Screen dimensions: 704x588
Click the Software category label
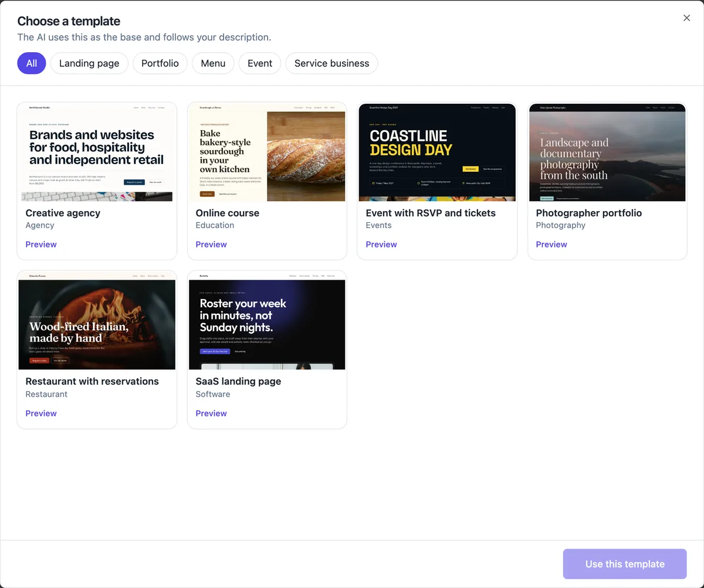(213, 394)
